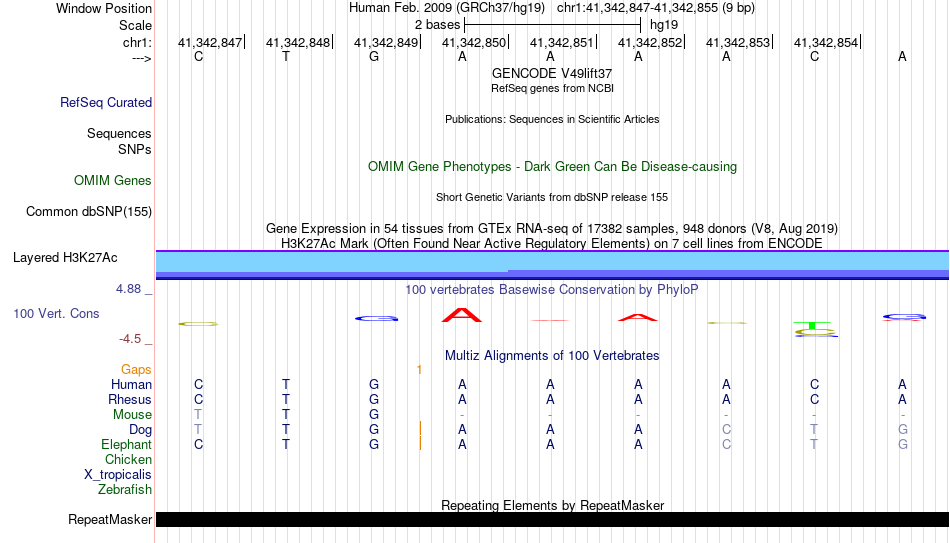The height and width of the screenshot is (543, 950).
Task: Click the GENCODE V49lift37 track title
Action: click(x=552, y=73)
